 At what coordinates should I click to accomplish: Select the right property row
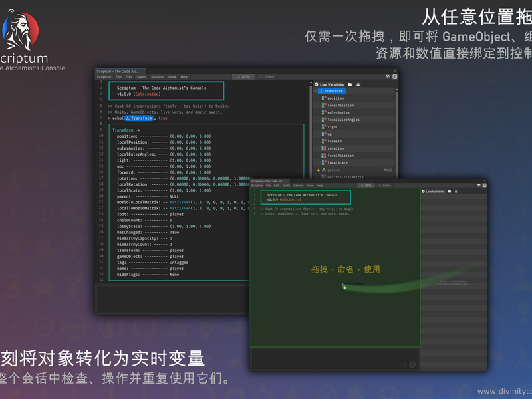(354, 126)
